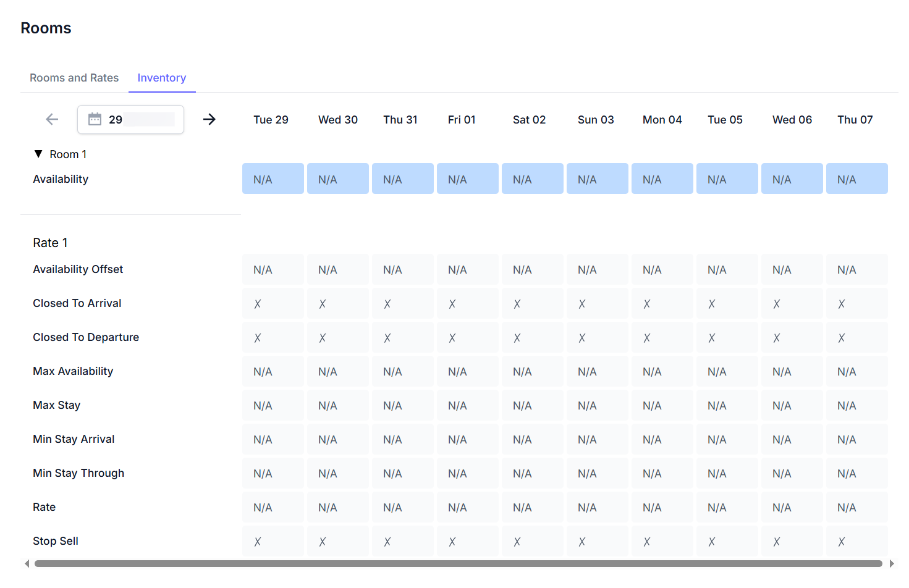Toggle Closed To Departure for Fri 01
The height and width of the screenshot is (588, 909).
click(452, 338)
